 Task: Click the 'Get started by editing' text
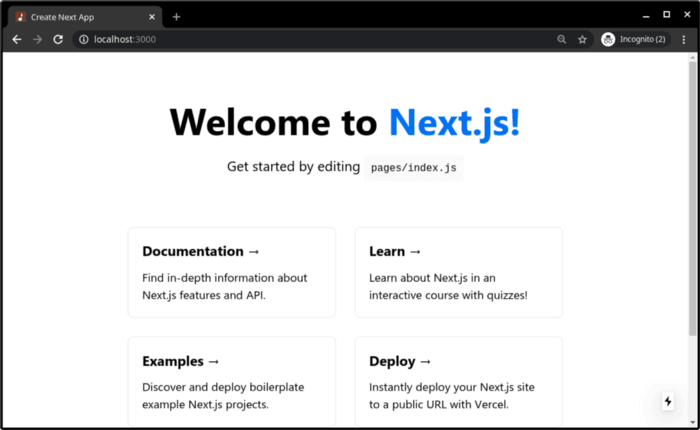tap(293, 167)
